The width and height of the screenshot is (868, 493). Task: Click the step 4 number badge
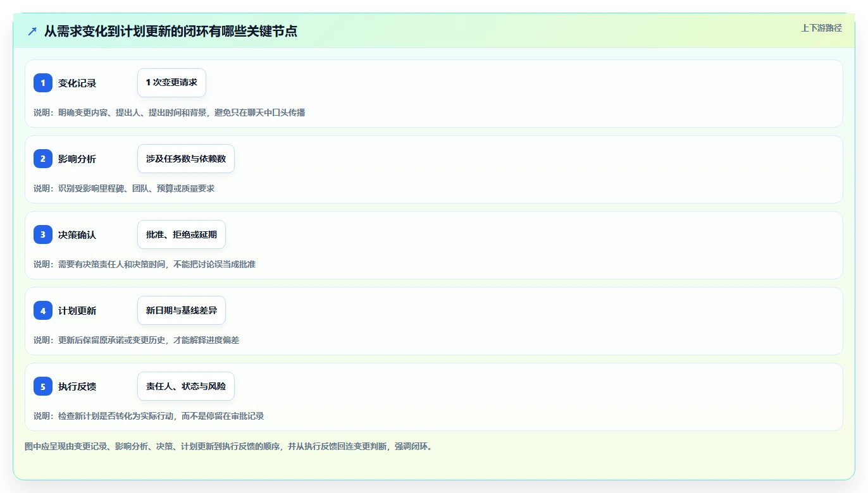click(43, 310)
